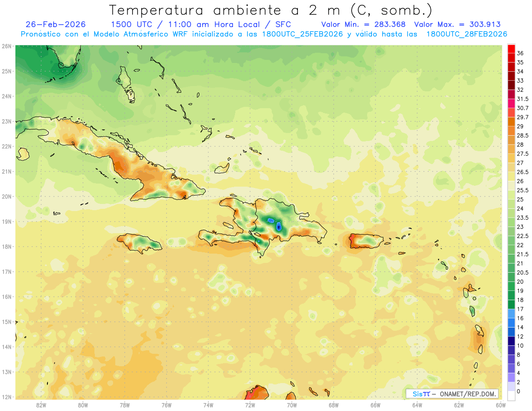Click the legend value '26.5'
The width and height of the screenshot is (532, 411).
[x=523, y=172]
